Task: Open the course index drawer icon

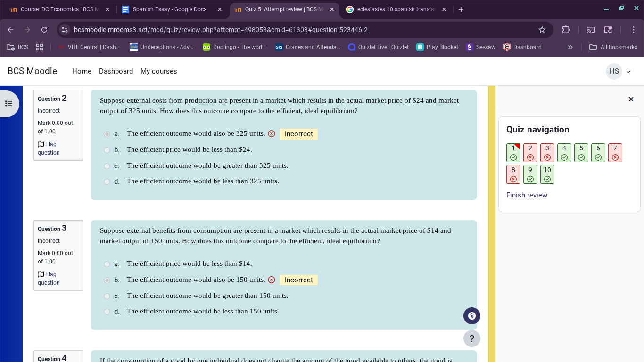Action: [x=9, y=104]
